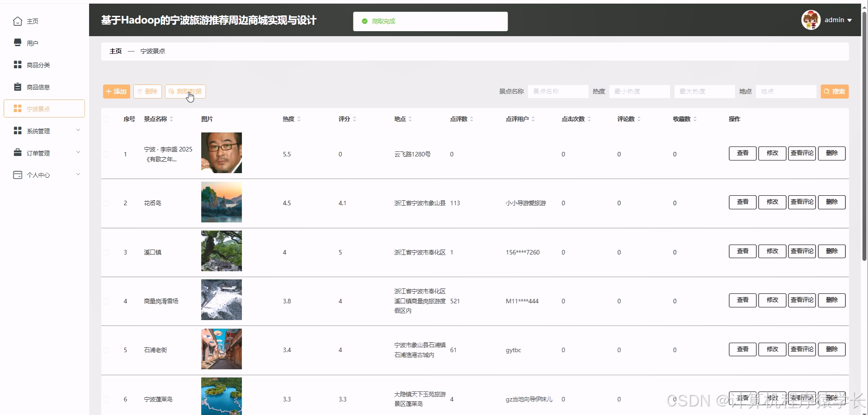
Task: Click the 订单管理 briefcase icon
Action: click(18, 153)
